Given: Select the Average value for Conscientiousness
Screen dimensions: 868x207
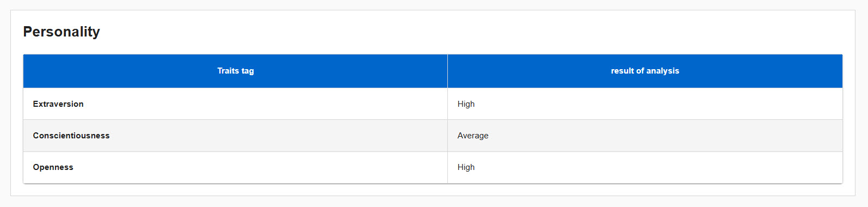Looking at the screenshot, I should pyautogui.click(x=473, y=136).
